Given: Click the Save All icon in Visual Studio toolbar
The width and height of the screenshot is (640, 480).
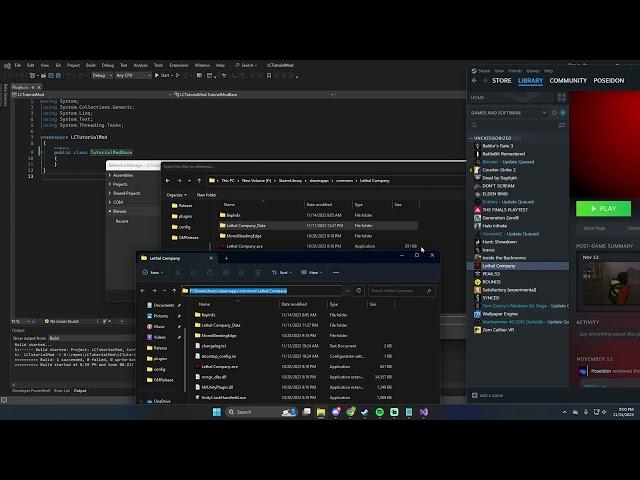Looking at the screenshot, I should click(x=58, y=76).
